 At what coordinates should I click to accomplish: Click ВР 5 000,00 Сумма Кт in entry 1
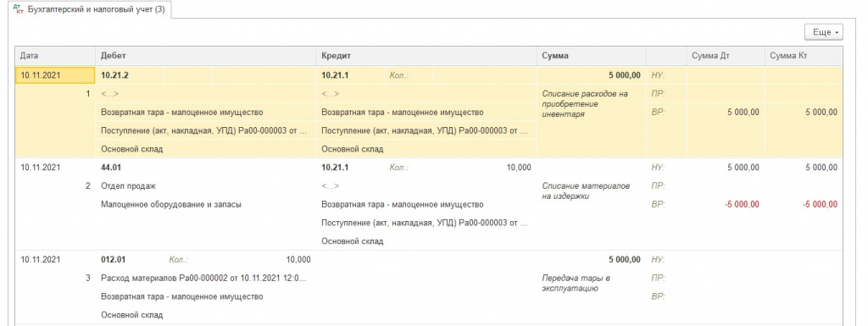(x=821, y=112)
